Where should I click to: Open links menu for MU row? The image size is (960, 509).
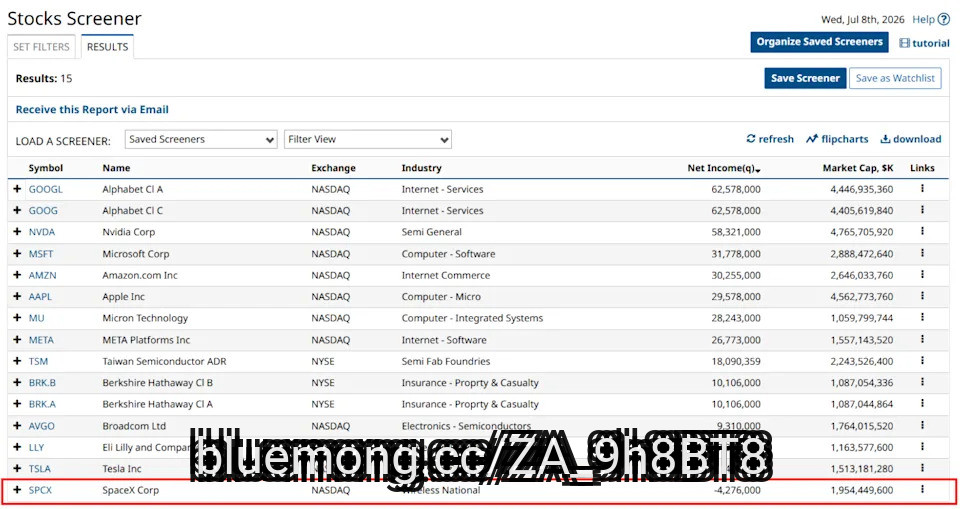(922, 318)
